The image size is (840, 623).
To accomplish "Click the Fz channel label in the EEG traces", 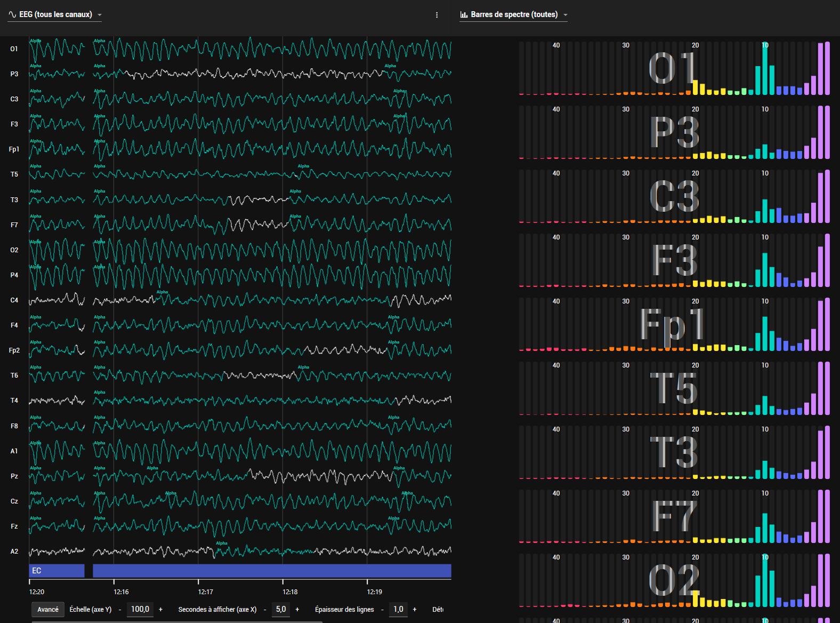I will tap(14, 526).
